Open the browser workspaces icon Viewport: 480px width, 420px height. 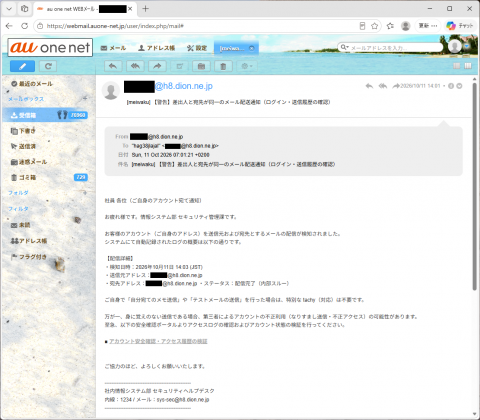coord(24,9)
